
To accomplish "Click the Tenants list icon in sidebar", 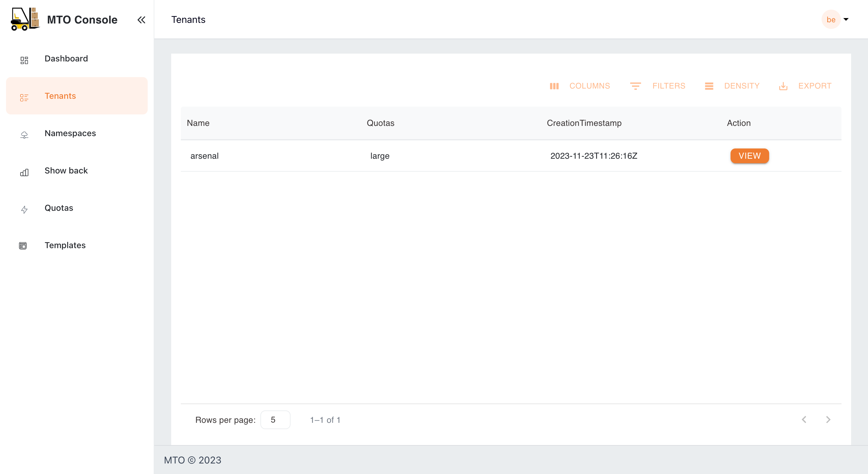I will pyautogui.click(x=24, y=98).
